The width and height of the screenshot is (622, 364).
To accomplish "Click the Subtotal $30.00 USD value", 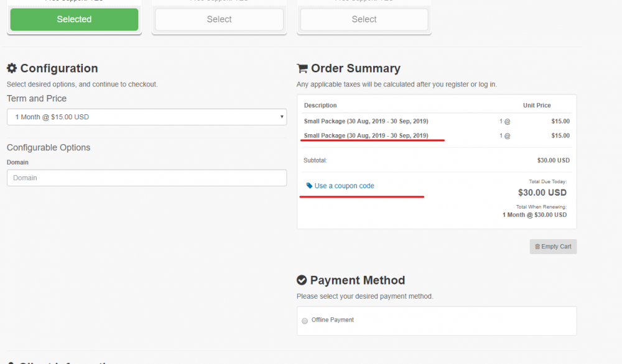I will [x=554, y=160].
